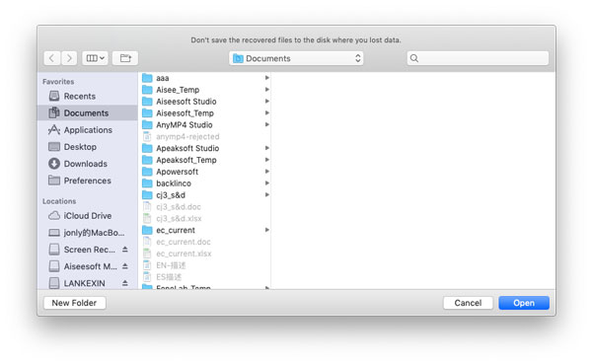
Task: Select Downloads in the sidebar
Action: (88, 164)
